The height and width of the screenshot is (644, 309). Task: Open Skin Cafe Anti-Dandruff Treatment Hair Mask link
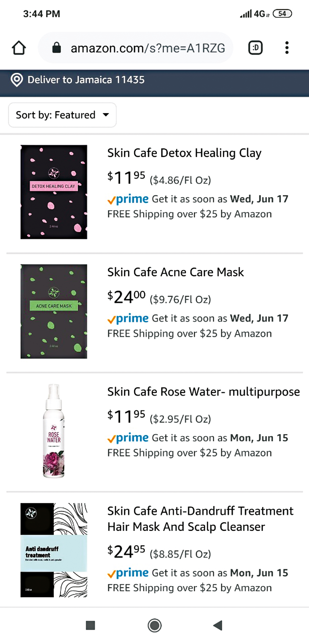[200, 518]
